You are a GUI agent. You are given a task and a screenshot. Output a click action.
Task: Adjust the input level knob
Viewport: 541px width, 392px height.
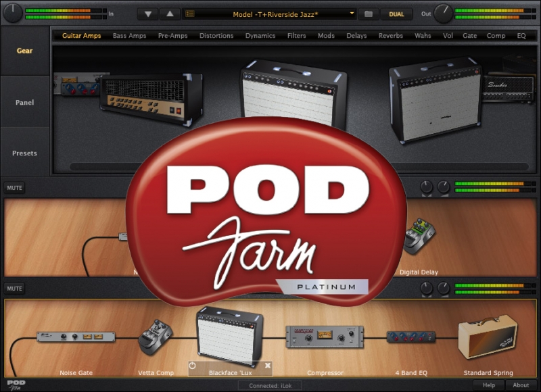(x=13, y=13)
